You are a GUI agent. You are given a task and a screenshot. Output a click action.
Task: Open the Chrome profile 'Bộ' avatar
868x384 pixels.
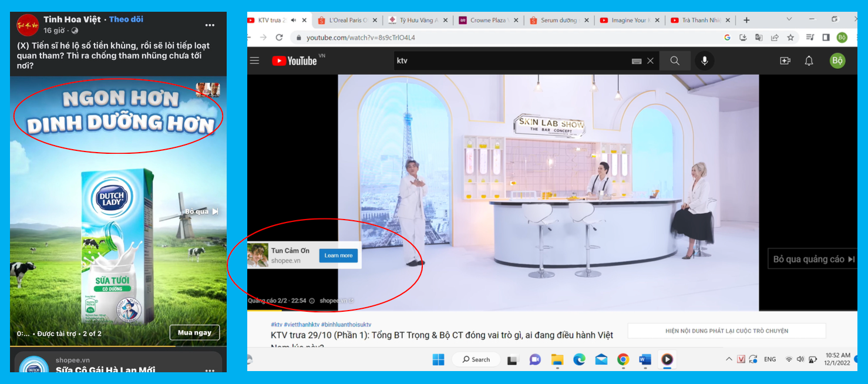pos(842,38)
